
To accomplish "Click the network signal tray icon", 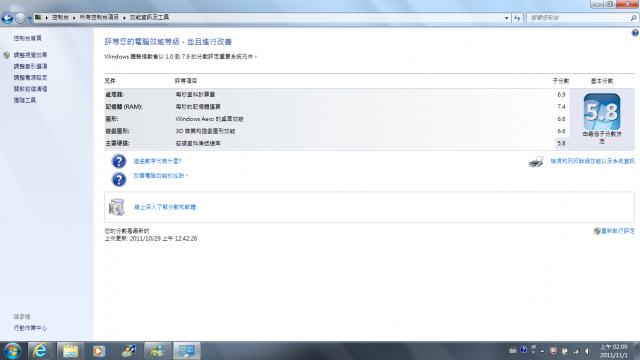I will tap(576, 351).
